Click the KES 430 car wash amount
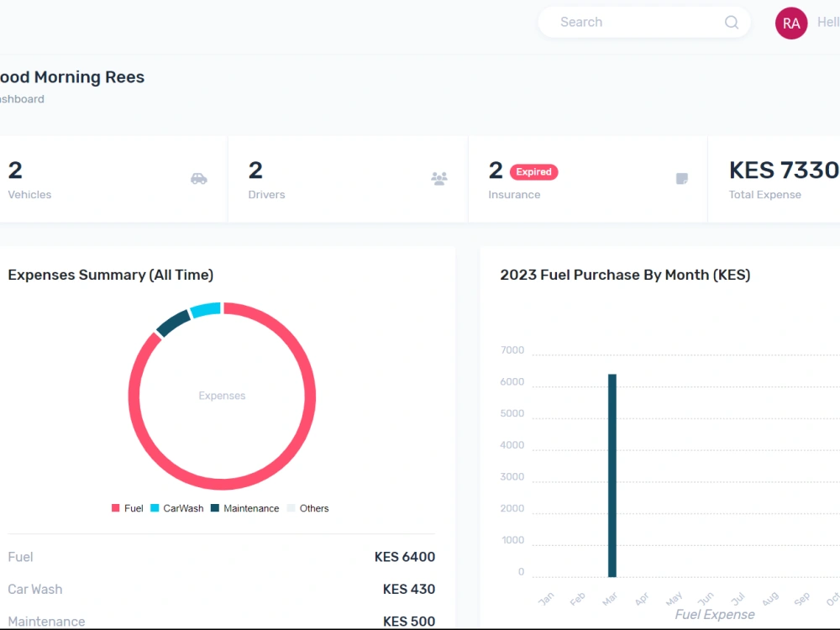 409,590
